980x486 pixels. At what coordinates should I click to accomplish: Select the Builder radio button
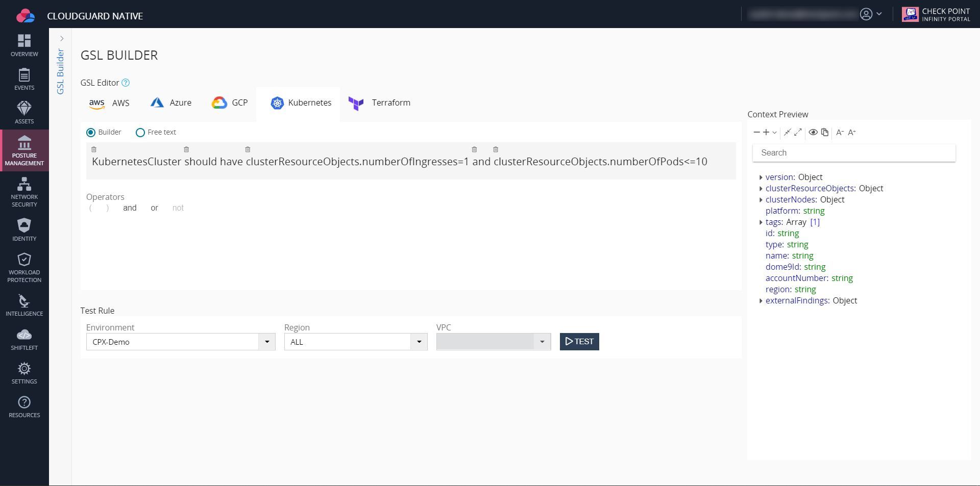pos(91,133)
